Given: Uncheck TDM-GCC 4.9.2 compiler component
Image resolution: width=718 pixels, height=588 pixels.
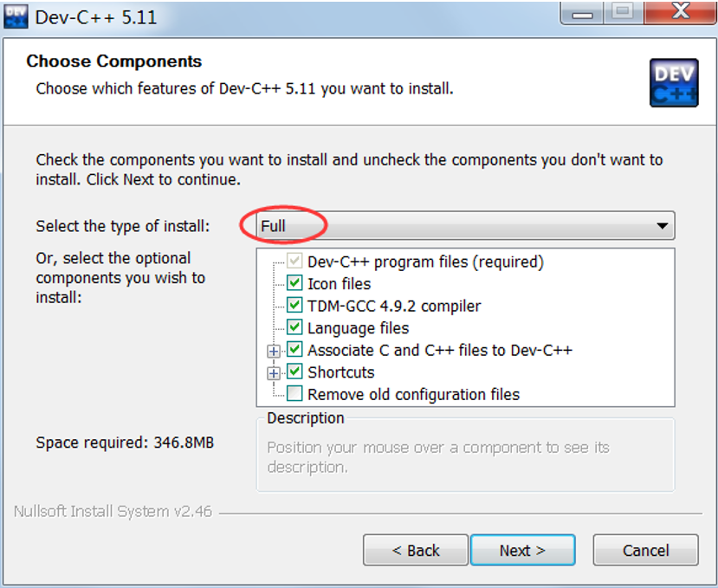Looking at the screenshot, I should (x=295, y=306).
